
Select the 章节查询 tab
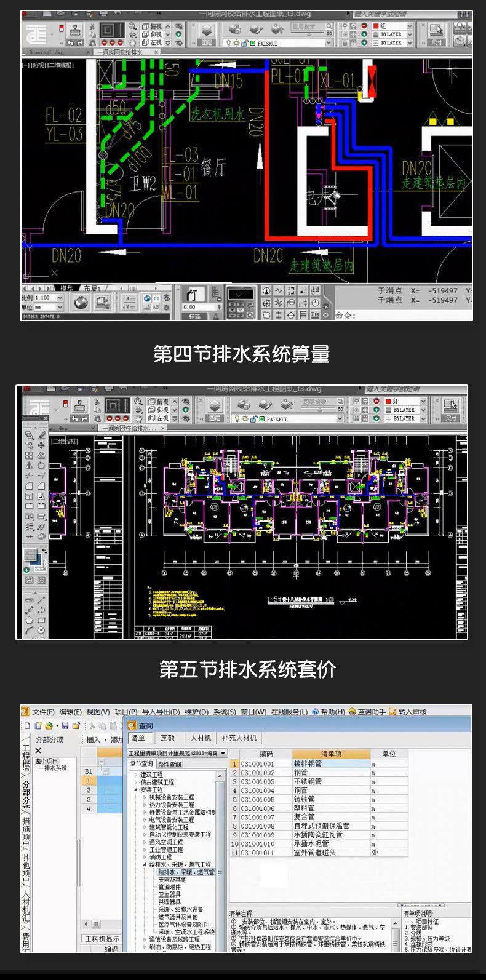click(141, 764)
